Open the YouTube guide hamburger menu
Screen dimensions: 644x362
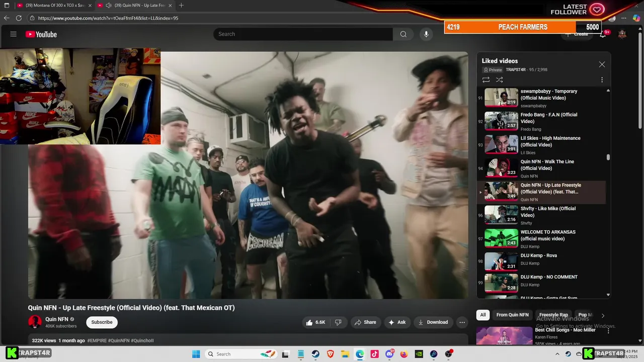tap(14, 34)
